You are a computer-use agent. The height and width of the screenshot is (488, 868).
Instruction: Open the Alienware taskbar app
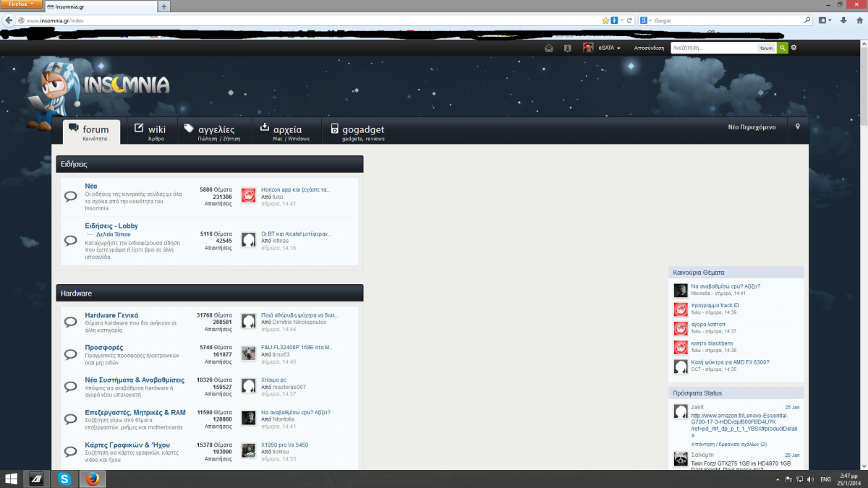37,479
